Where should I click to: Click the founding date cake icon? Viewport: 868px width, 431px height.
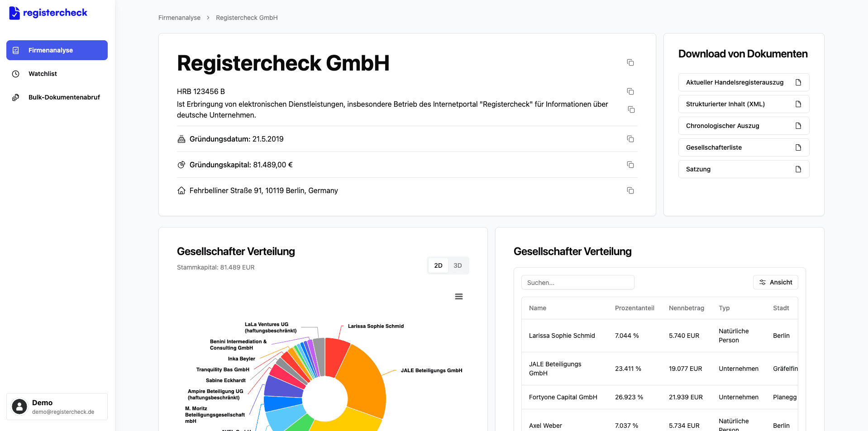pyautogui.click(x=181, y=139)
